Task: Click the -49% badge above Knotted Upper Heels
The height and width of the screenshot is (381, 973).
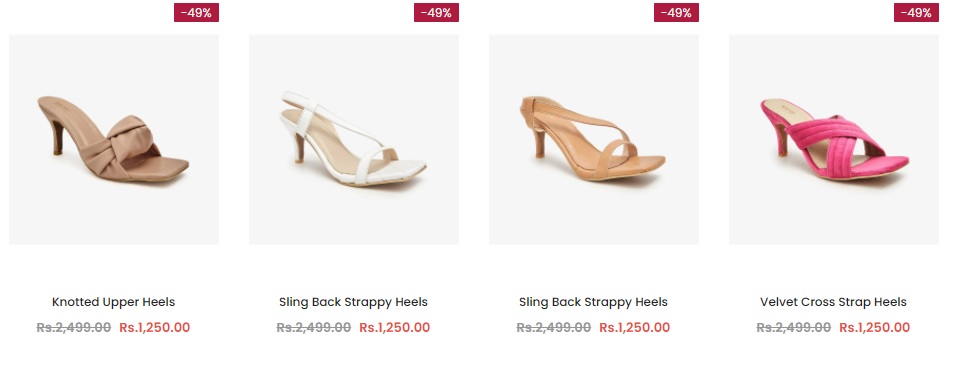Action: pos(196,12)
